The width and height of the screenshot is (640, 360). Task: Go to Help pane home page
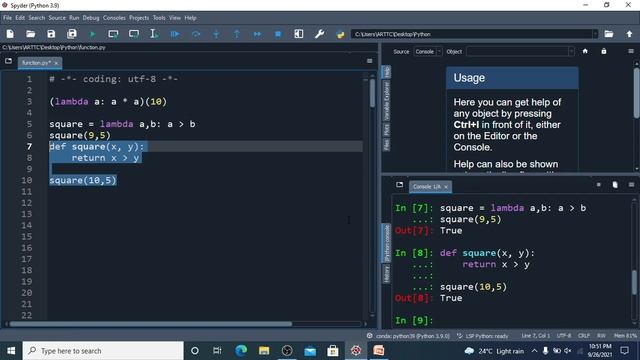585,51
